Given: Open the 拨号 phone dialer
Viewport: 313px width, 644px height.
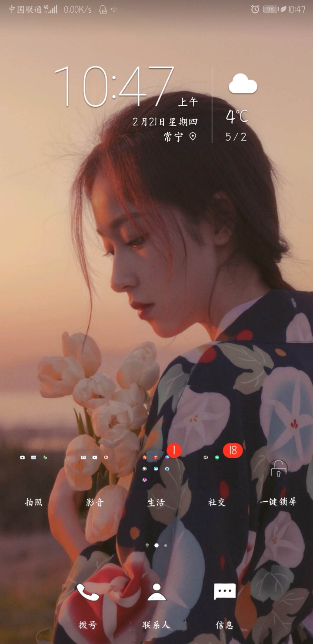Looking at the screenshot, I should [88, 593].
